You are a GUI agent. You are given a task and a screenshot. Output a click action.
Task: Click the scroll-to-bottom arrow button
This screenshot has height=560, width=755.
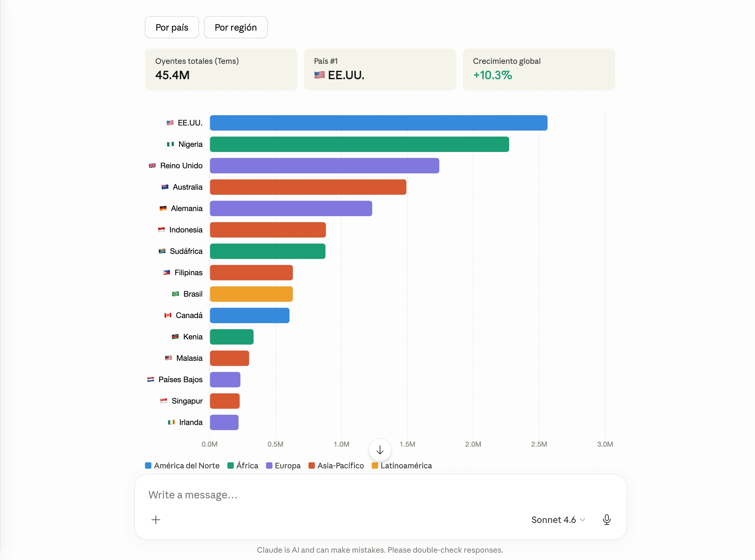(380, 450)
